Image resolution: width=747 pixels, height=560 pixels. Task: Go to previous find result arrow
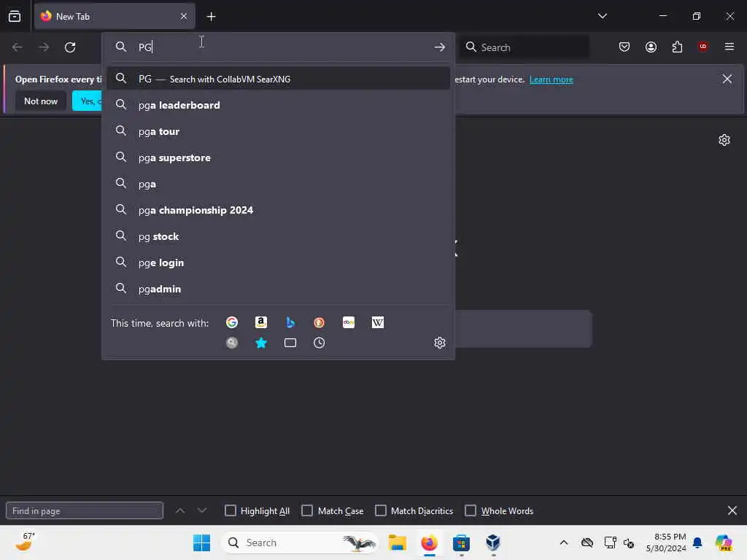[180, 510]
